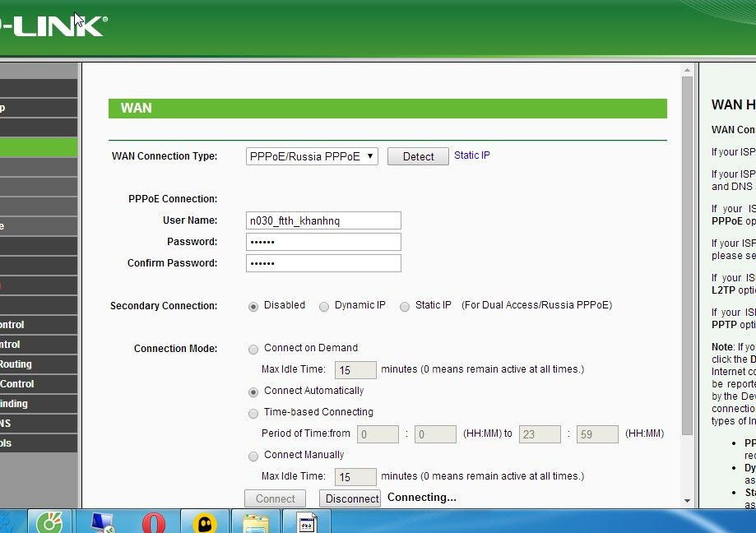Click the Connect button

(x=275, y=498)
